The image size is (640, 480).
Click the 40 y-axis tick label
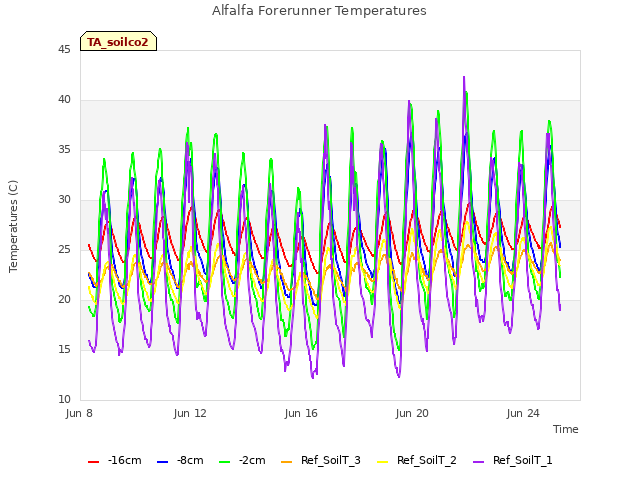(64, 100)
